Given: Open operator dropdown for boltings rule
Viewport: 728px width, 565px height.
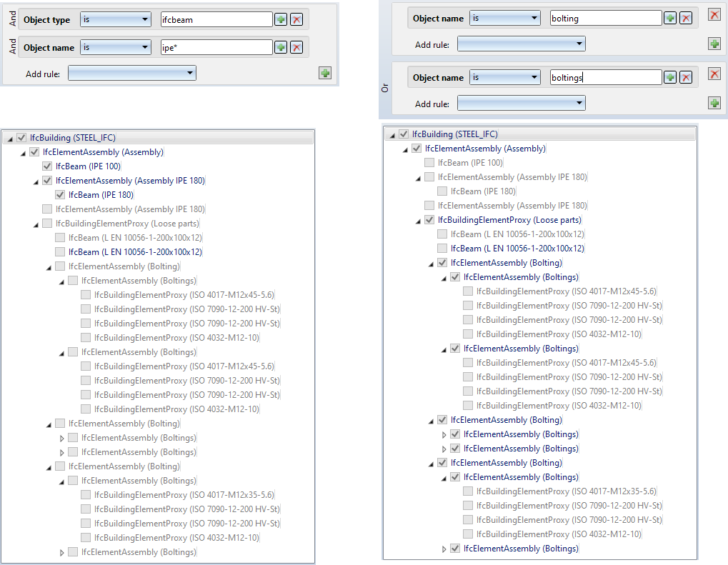Looking at the screenshot, I should [505, 77].
